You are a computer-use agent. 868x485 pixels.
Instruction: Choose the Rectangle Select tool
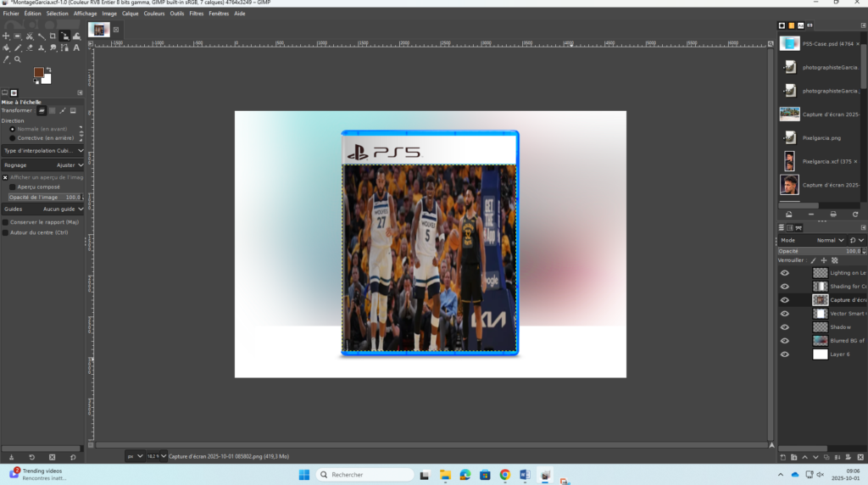[18, 36]
